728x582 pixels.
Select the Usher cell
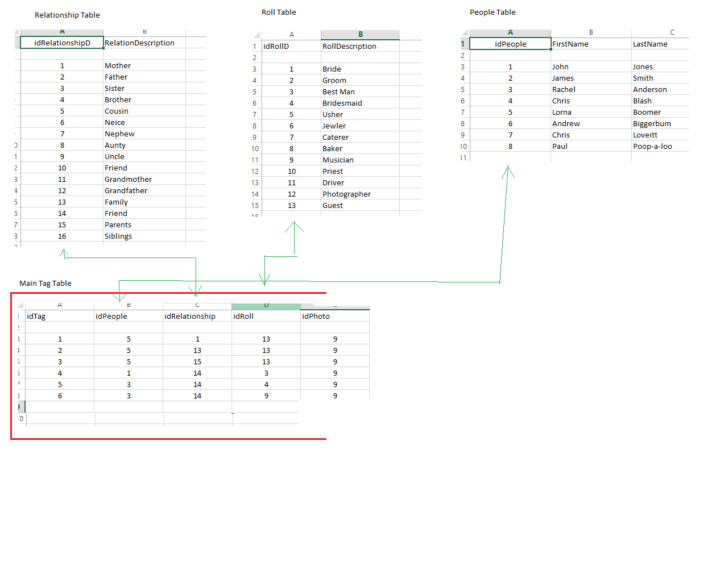360,114
